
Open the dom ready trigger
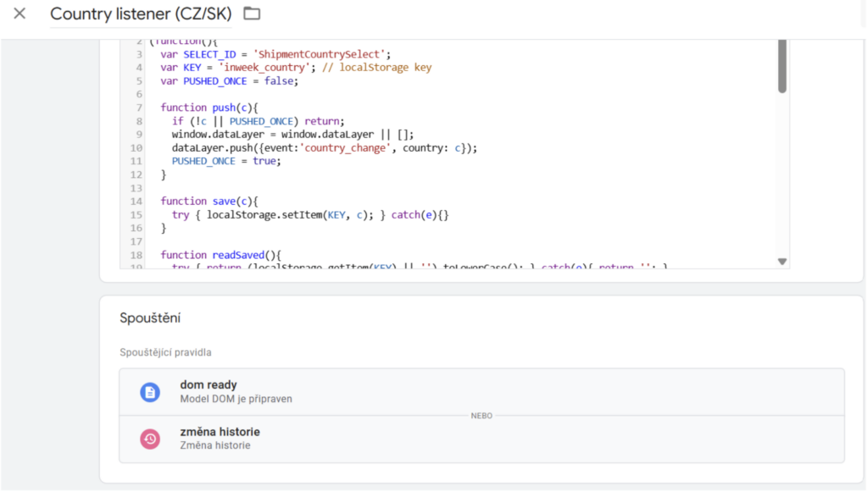[x=209, y=385]
